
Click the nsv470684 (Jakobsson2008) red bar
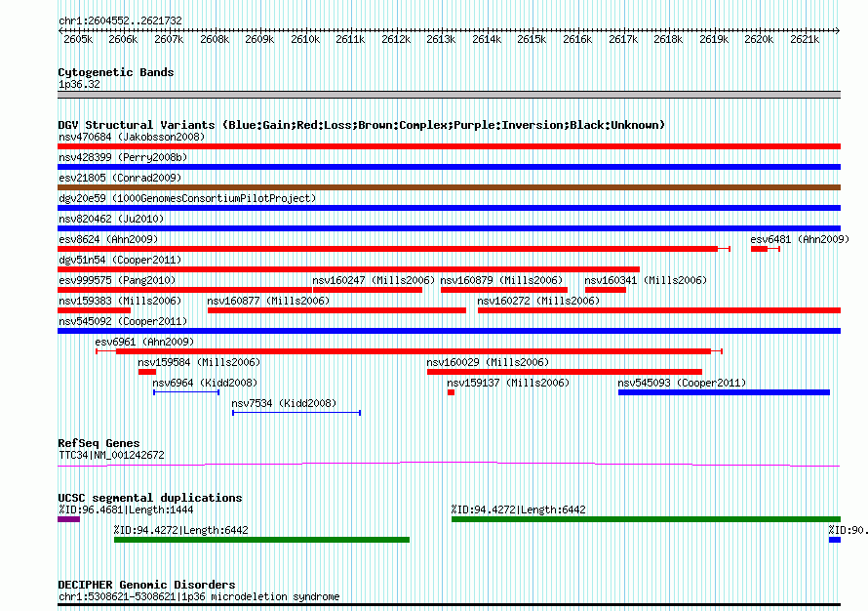(449, 146)
